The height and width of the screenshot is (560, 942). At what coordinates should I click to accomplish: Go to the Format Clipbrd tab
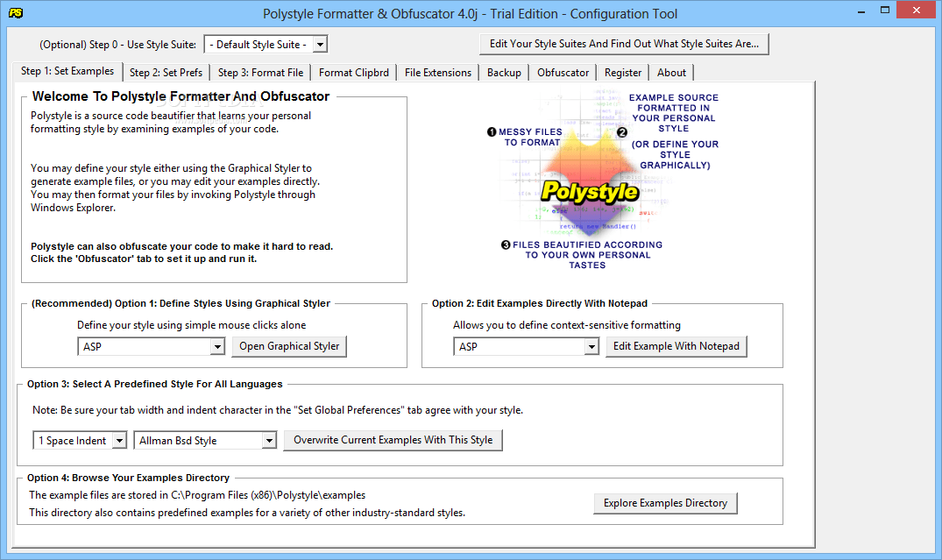(354, 73)
